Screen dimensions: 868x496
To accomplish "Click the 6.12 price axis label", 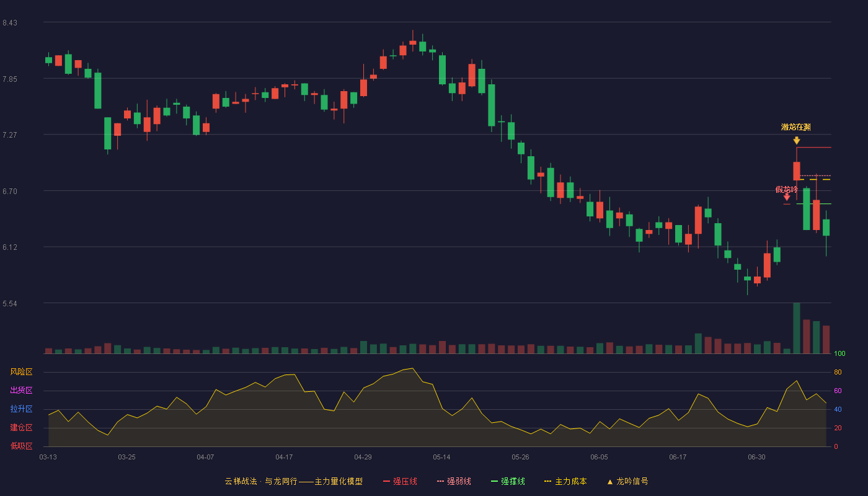I will pyautogui.click(x=10, y=247).
